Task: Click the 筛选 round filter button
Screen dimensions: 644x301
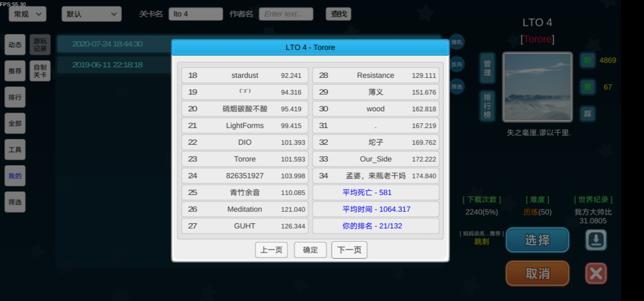Action: click(457, 87)
